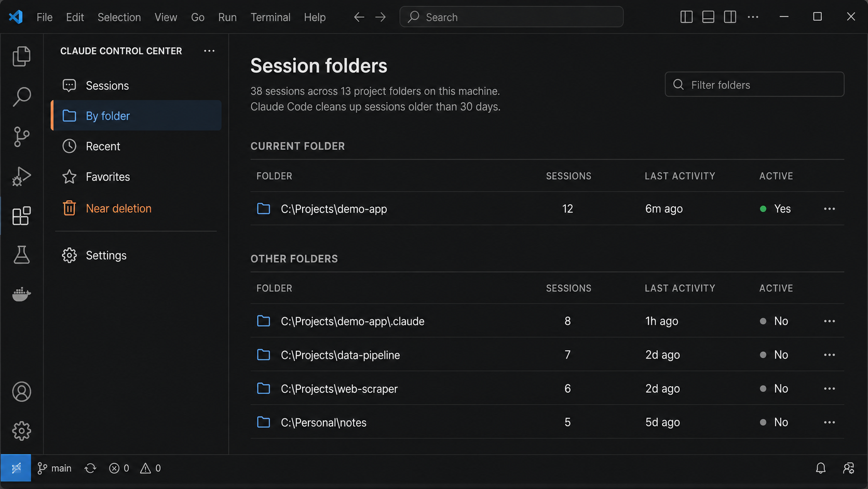
Task: Show Recent sessions
Action: [x=136, y=146]
